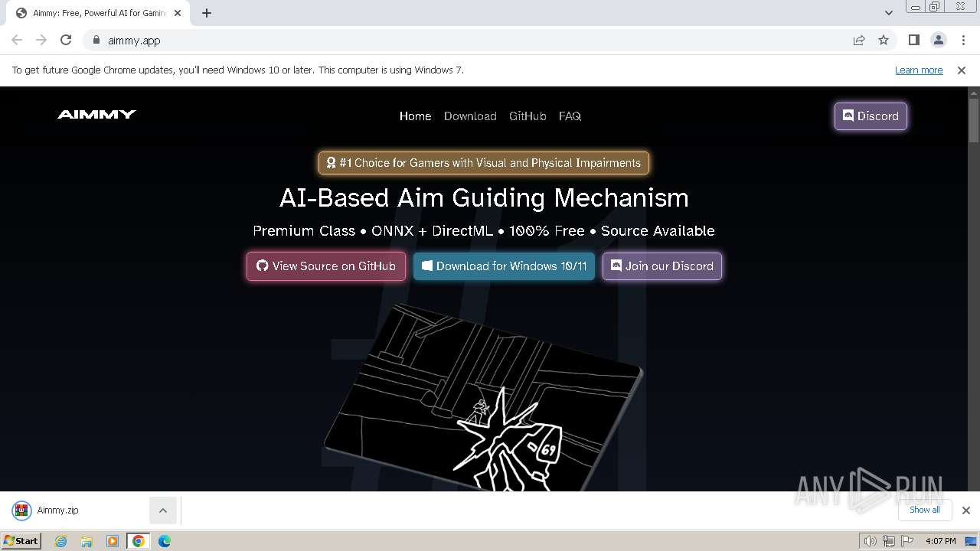980x551 pixels.
Task: Toggle the Chrome side panel
Action: pyautogui.click(x=914, y=41)
